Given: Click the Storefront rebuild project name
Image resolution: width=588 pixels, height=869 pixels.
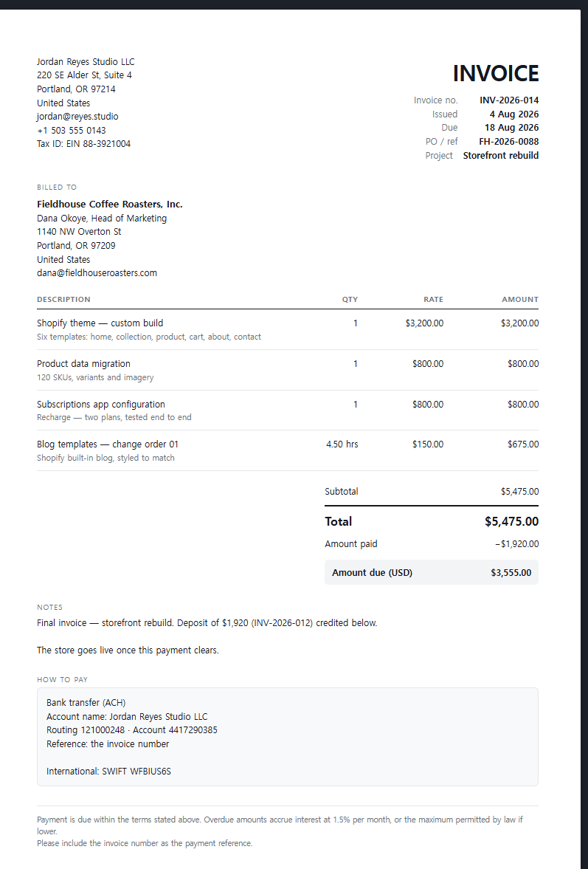Looking at the screenshot, I should click(500, 155).
